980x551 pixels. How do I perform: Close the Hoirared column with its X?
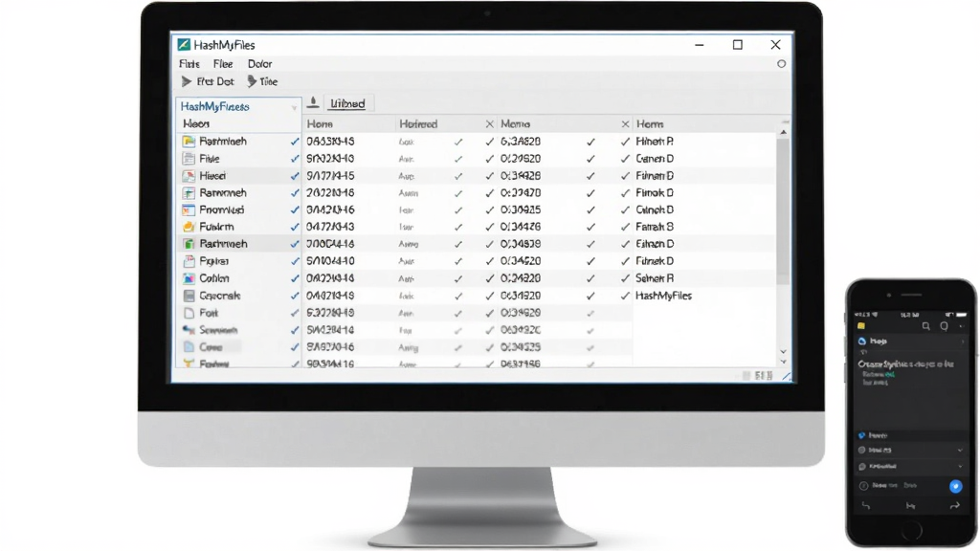(489, 124)
